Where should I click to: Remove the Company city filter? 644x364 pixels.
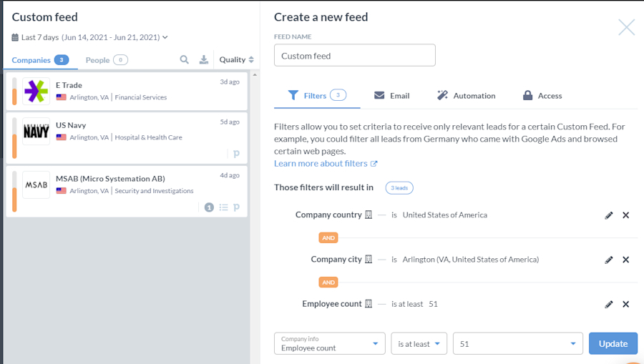coord(625,260)
